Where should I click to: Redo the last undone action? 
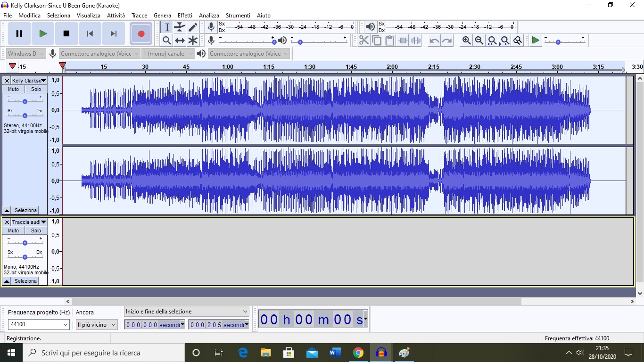coord(447,41)
